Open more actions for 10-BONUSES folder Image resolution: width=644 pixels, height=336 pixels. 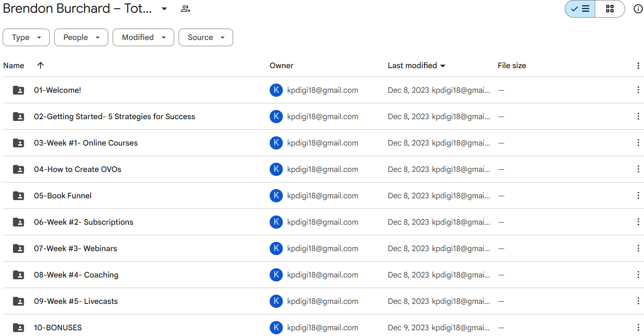638,328
